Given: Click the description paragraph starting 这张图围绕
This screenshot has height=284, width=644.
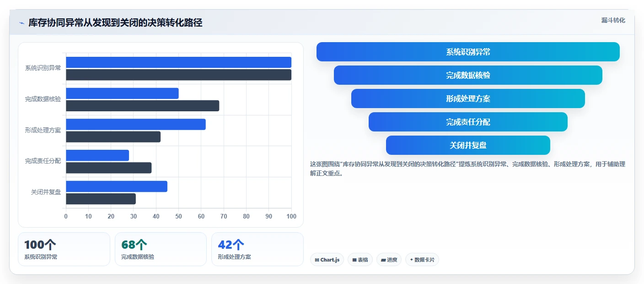Looking at the screenshot, I should coord(467,169).
